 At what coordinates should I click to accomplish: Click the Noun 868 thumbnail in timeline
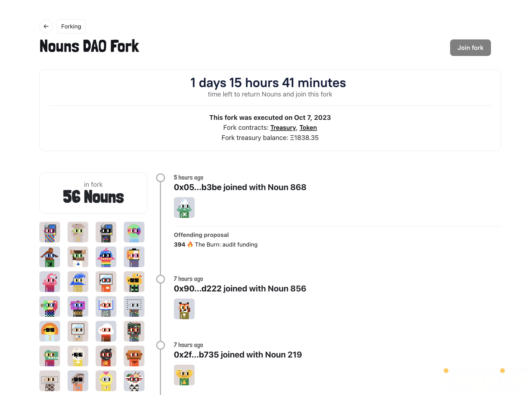(x=184, y=208)
